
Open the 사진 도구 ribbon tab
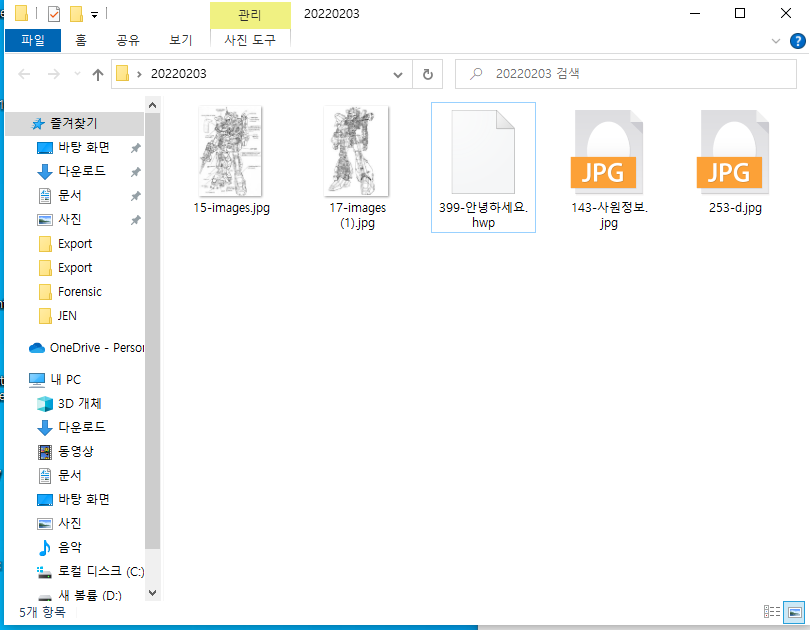pyautogui.click(x=250, y=40)
